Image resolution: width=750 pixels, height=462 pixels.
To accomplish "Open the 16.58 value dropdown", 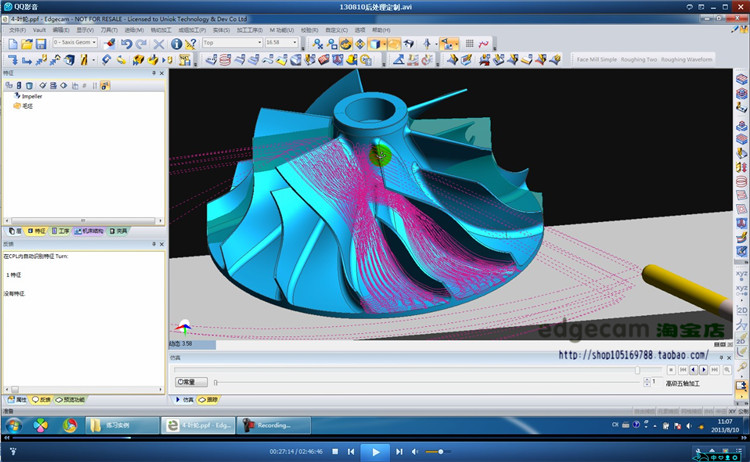I will 282,43.
